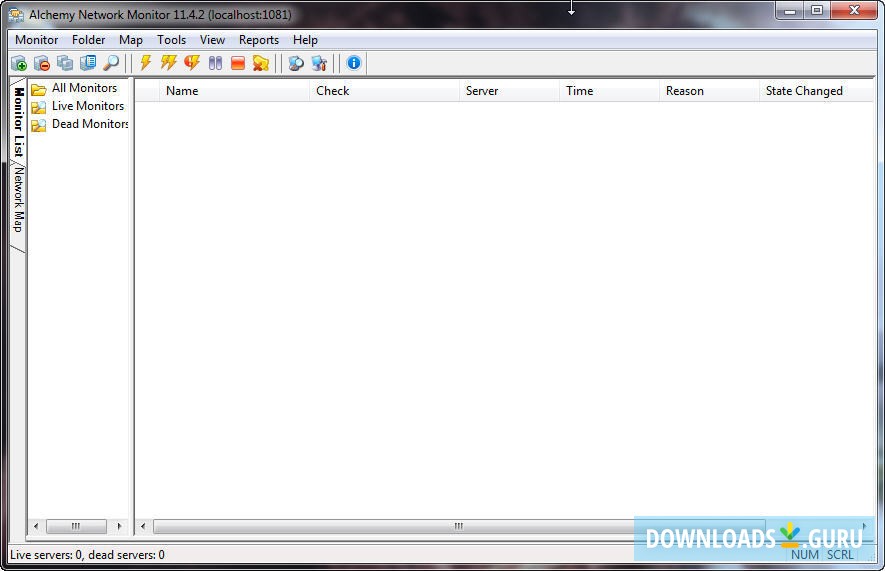Click the magnifying glass Find icon
Viewport: 885px width, 571px height.
(x=111, y=63)
